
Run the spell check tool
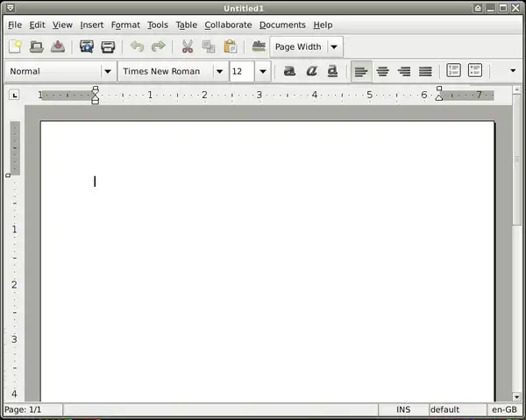point(259,47)
